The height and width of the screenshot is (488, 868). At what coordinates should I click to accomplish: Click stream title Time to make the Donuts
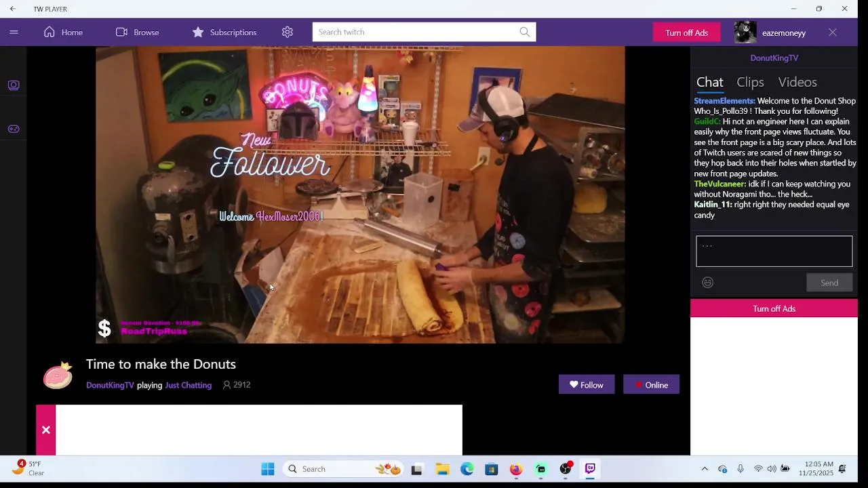click(161, 365)
